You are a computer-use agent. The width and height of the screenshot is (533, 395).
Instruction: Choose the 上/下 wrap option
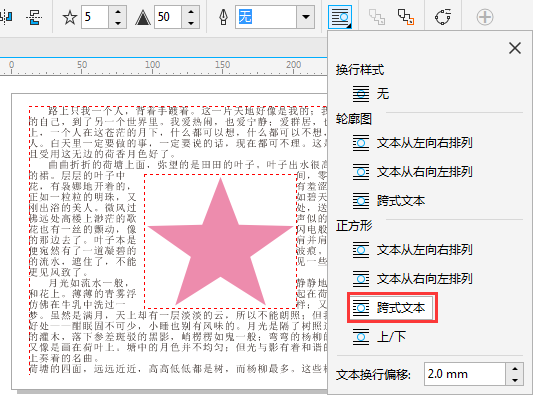pos(379,337)
